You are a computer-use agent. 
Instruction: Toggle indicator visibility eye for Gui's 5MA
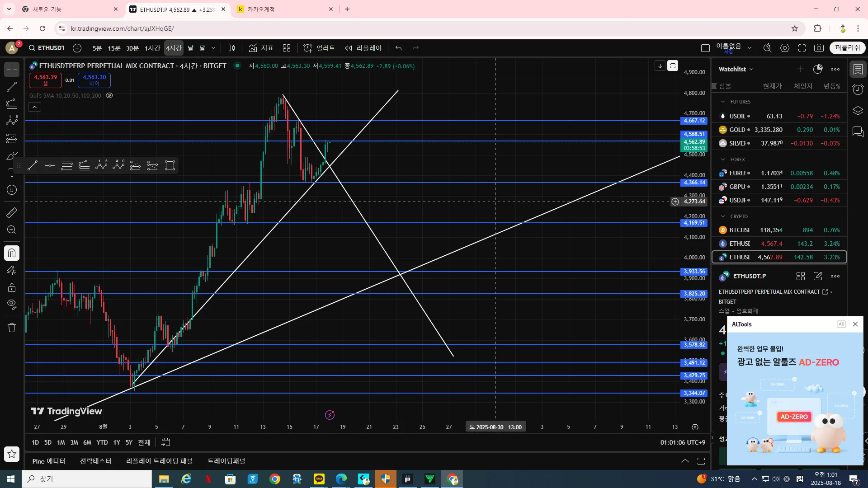coord(109,95)
